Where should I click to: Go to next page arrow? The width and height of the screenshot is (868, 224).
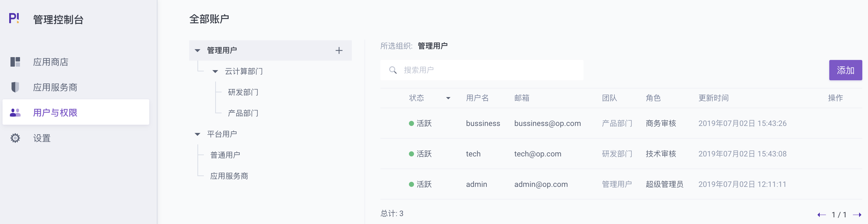pos(857,214)
